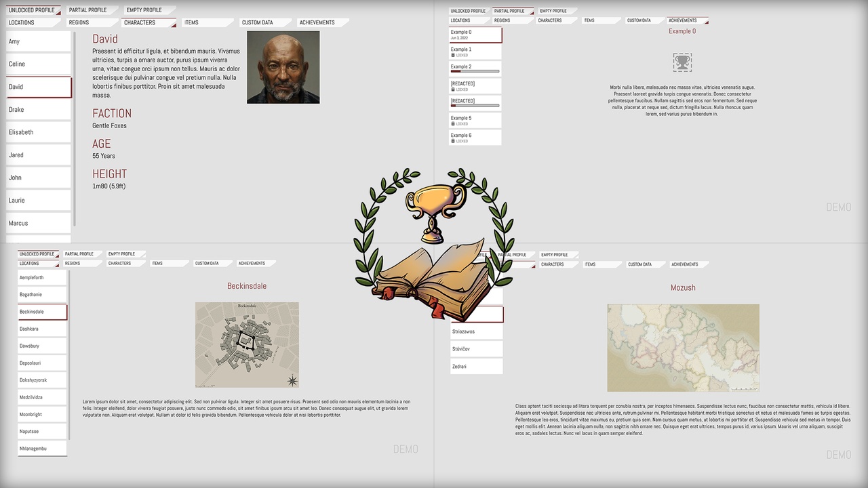Select Dashkara in the locations list
Screen dimensions: 868x488
click(42, 329)
